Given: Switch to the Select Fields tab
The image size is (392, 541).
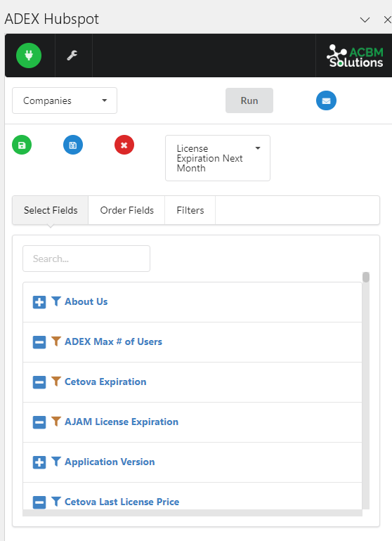Looking at the screenshot, I should click(51, 210).
